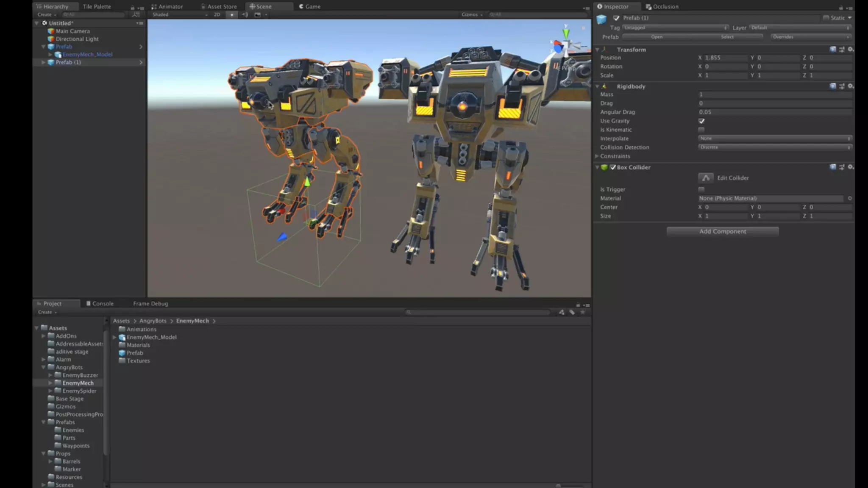The width and height of the screenshot is (868, 488).
Task: Toggle scene lighting button
Action: click(x=231, y=14)
